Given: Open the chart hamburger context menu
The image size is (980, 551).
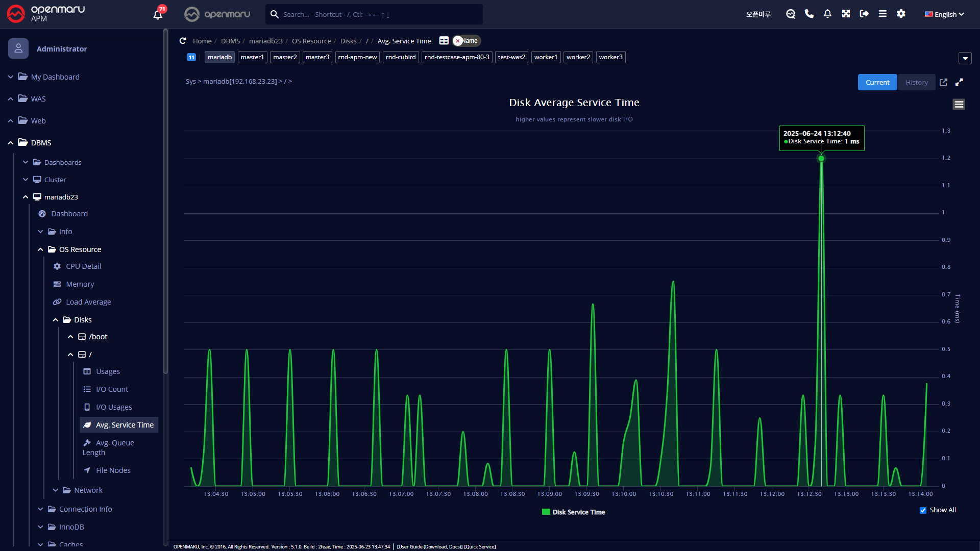Looking at the screenshot, I should (x=959, y=105).
